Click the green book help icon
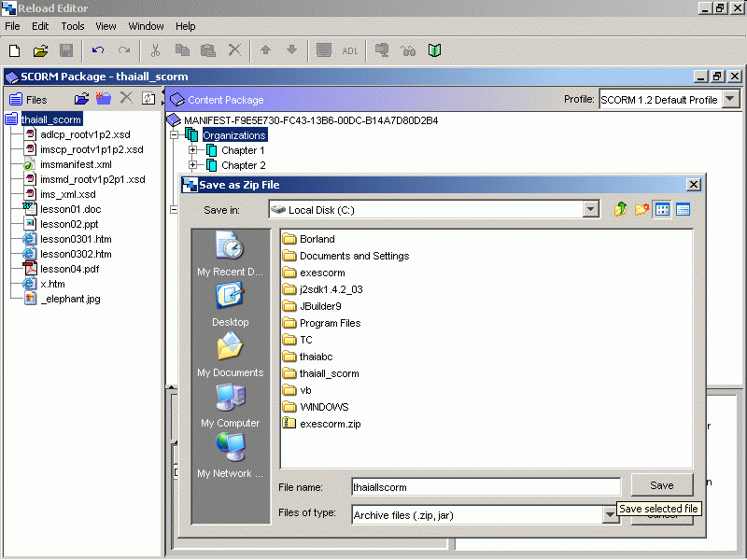The image size is (747, 560). [434, 50]
